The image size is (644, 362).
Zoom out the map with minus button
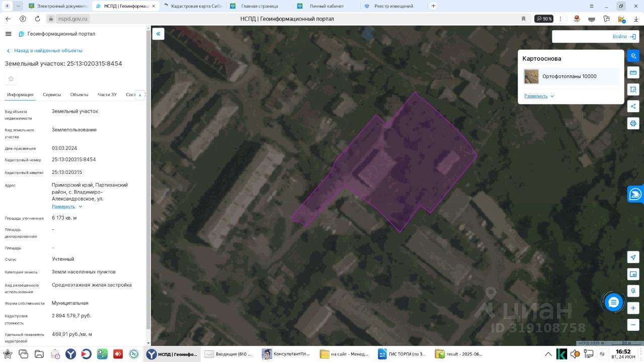[x=633, y=325]
